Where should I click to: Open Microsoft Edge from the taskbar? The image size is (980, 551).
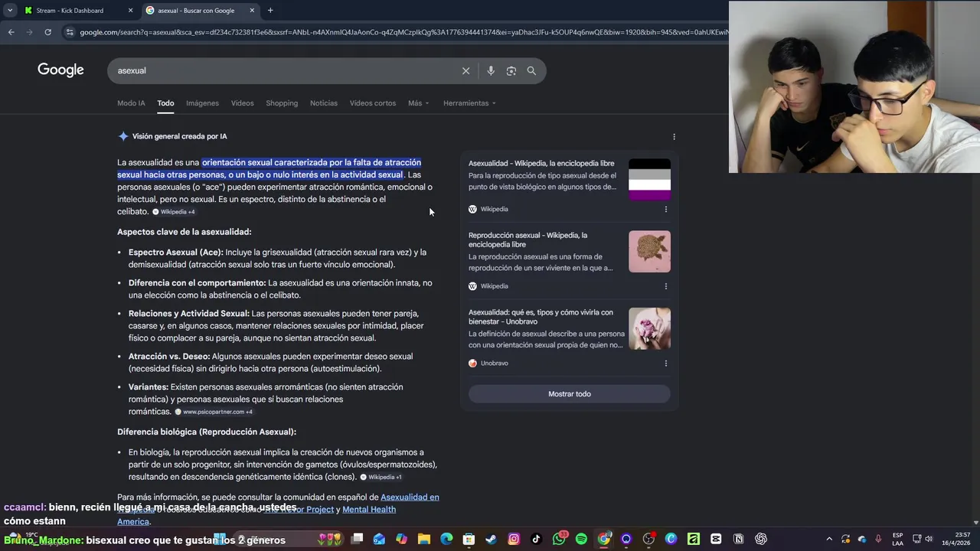446,539
